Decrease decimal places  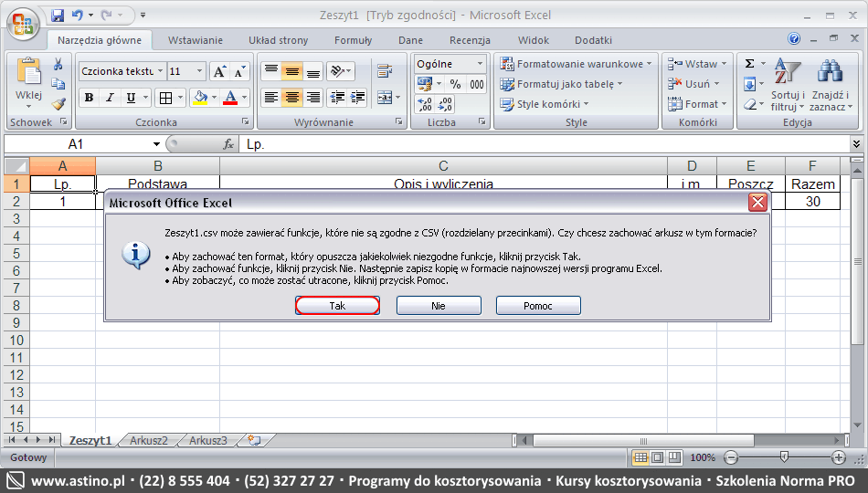pos(445,104)
